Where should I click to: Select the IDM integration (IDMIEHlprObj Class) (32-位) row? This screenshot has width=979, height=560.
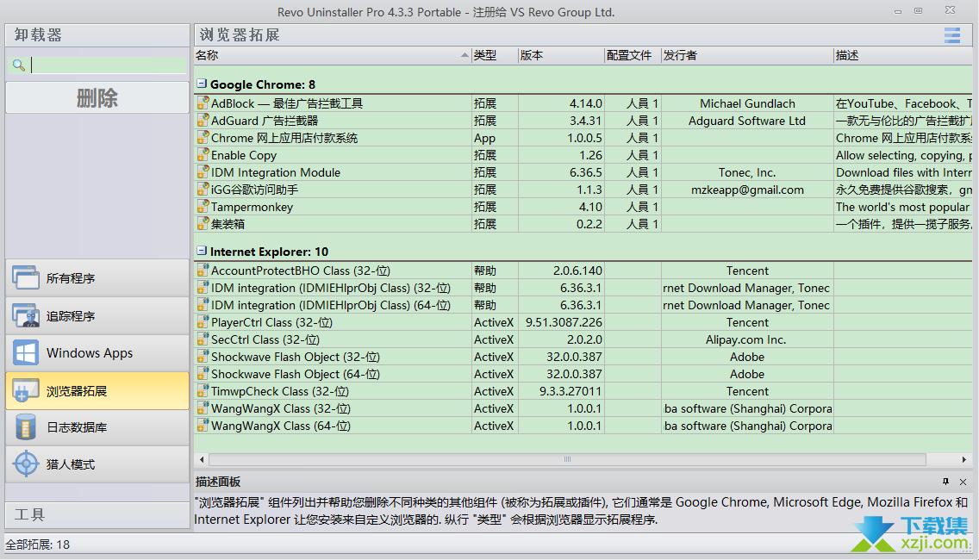pos(583,288)
